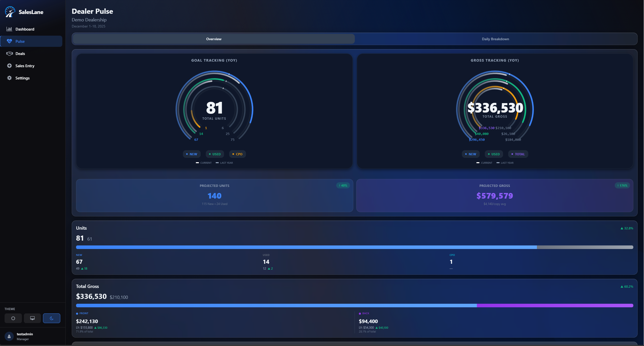Viewport: 644px width, 346px height.
Task: Toggle the TOTAL series in Gross Tracking
Action: 518,154
